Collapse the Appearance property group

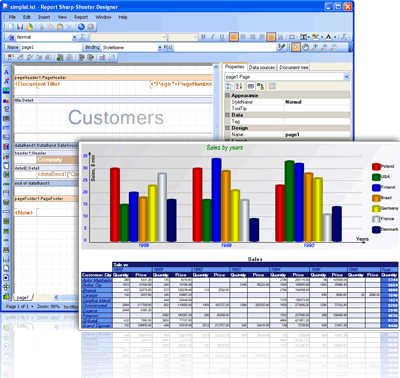[x=228, y=95]
